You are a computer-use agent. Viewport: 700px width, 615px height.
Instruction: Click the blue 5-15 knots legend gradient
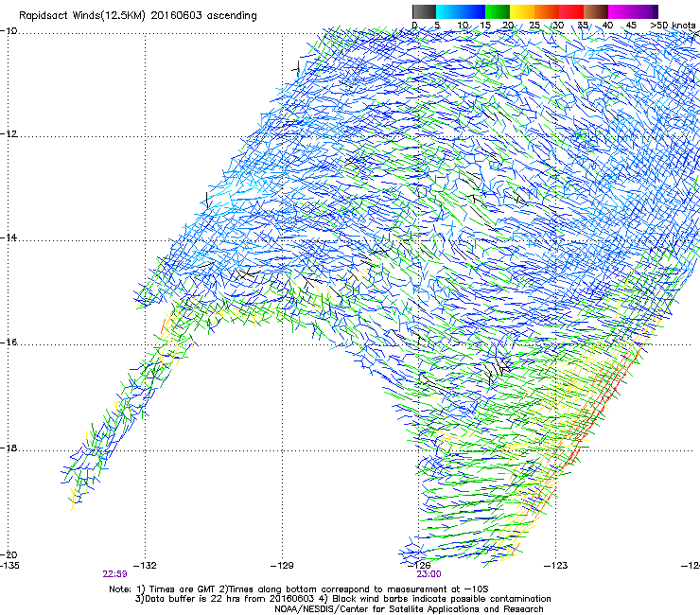461,12
